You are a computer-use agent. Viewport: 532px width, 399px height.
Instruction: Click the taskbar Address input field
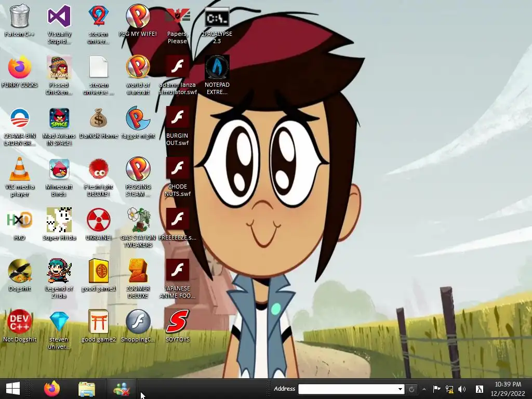[x=348, y=389]
